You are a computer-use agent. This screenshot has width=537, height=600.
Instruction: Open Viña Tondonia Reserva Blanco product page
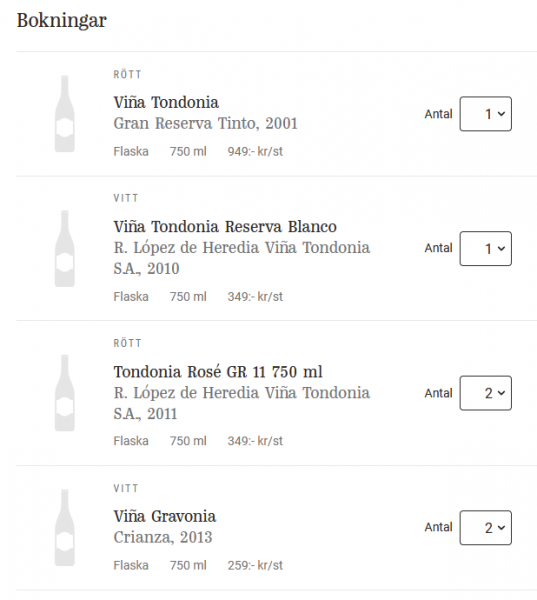tap(225, 226)
